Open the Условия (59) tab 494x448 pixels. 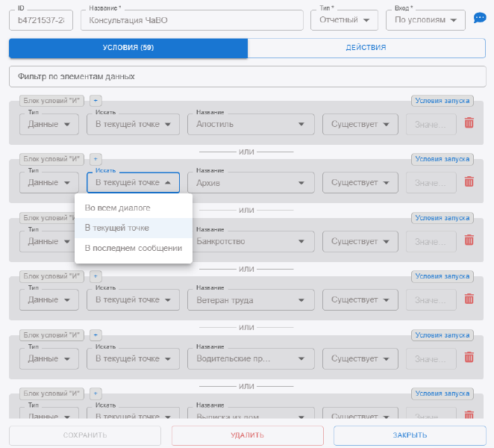128,48
